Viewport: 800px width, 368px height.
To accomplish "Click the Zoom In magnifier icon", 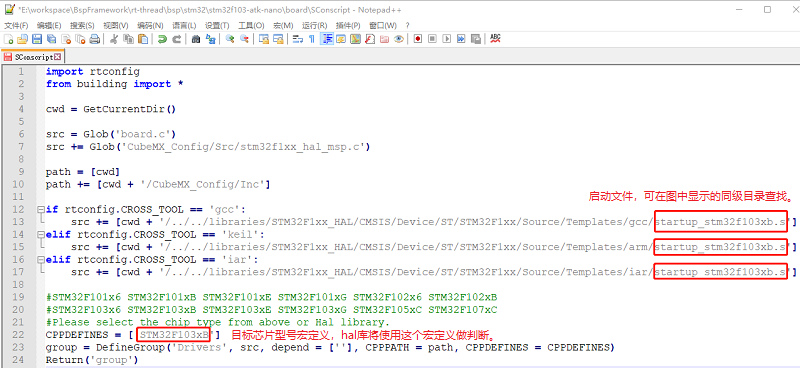I will coord(230,39).
